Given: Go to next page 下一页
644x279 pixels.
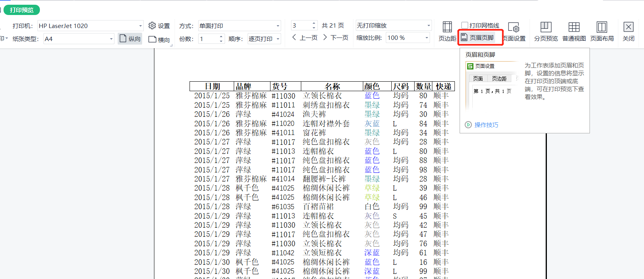Looking at the screenshot, I should pos(335,37).
